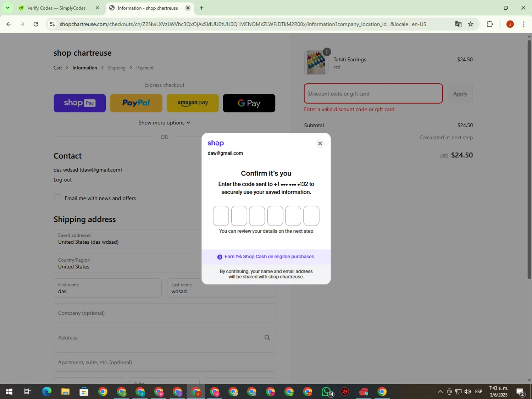Click the Earn 1% Shop Cash banner
Image resolution: width=532 pixels, height=399 pixels.
pos(266,257)
